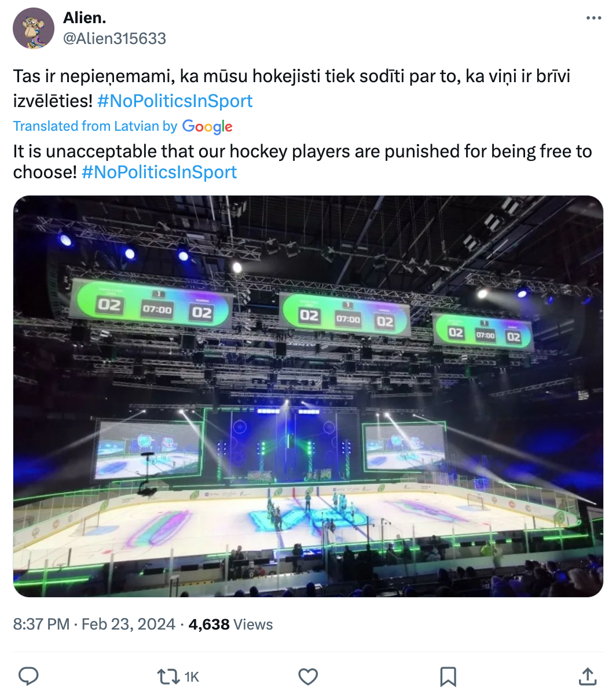The image size is (616, 699).
Task: Click the @Alien315633 handle
Action: tap(115, 38)
